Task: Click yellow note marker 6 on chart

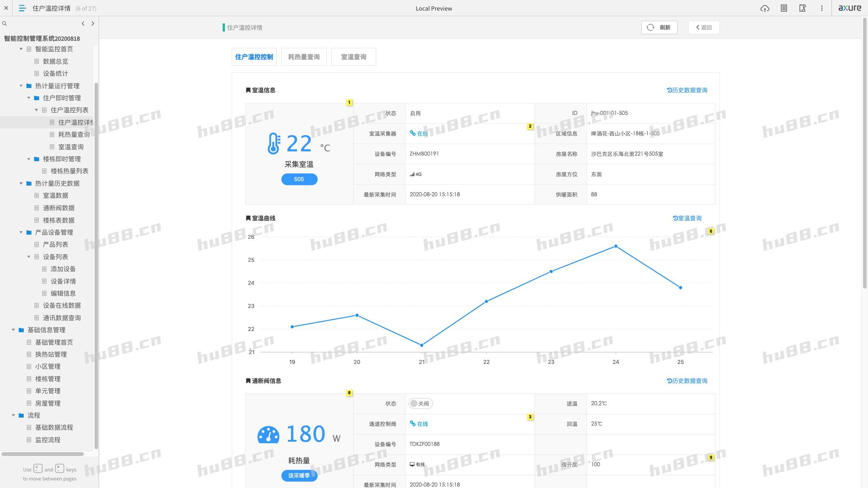Action: tap(711, 231)
